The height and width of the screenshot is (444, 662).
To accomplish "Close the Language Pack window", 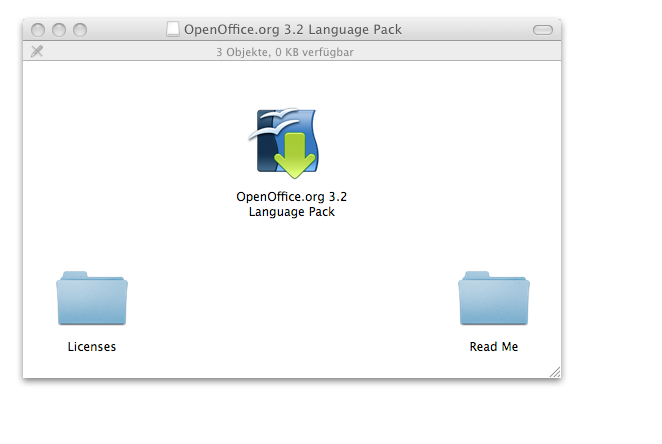I will 39,30.
